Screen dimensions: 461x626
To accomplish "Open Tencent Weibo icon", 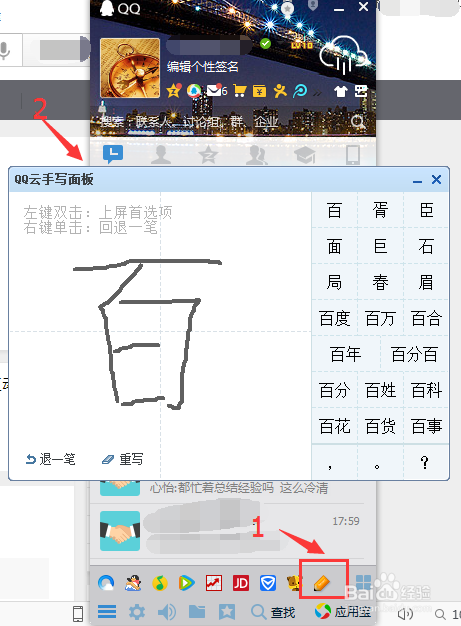I will tap(194, 91).
